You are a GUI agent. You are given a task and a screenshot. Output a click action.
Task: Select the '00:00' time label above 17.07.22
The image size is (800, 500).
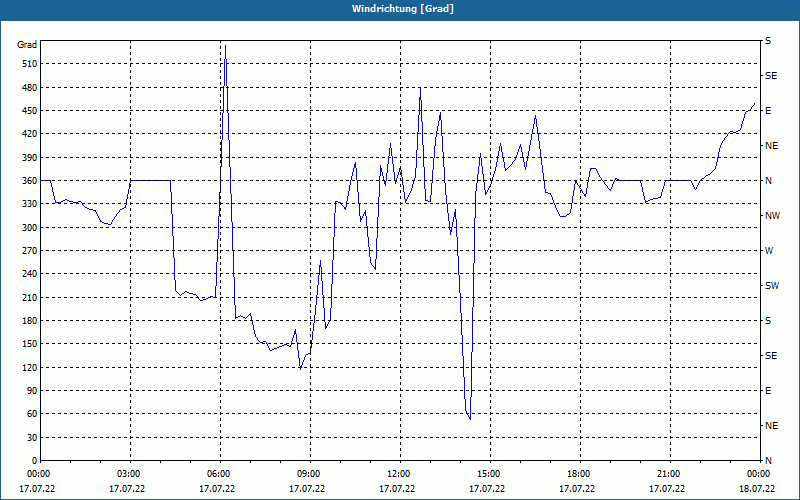click(x=38, y=474)
